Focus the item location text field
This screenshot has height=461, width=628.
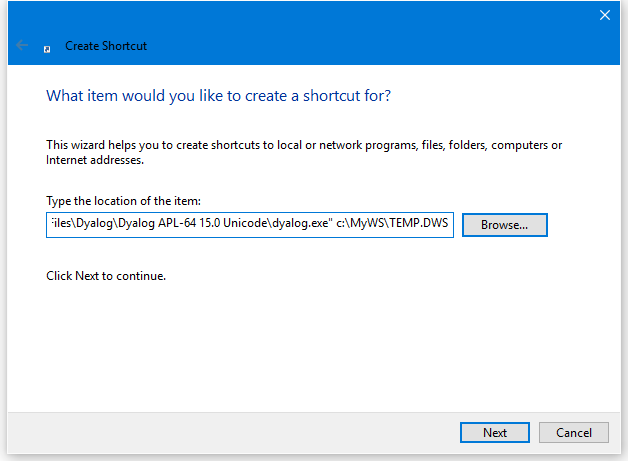250,225
